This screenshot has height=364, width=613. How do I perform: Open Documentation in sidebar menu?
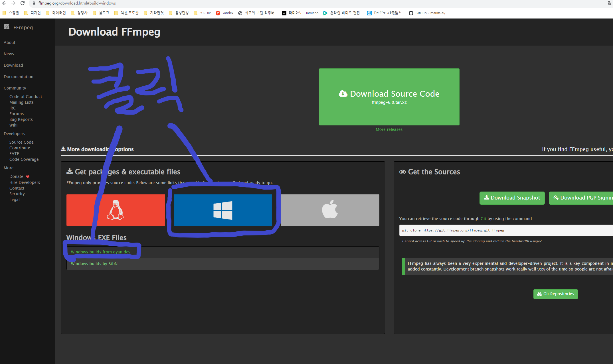[x=19, y=77]
